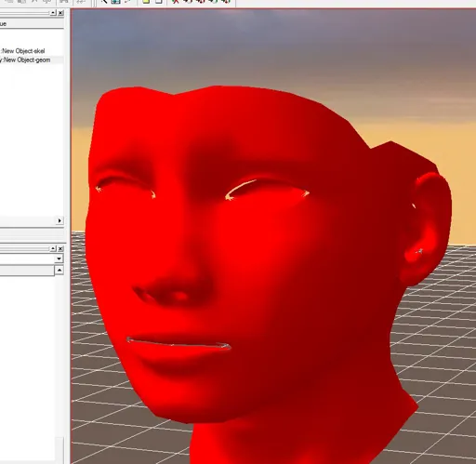Click the red X toolbar icon
476x464 pixels.
176,2
